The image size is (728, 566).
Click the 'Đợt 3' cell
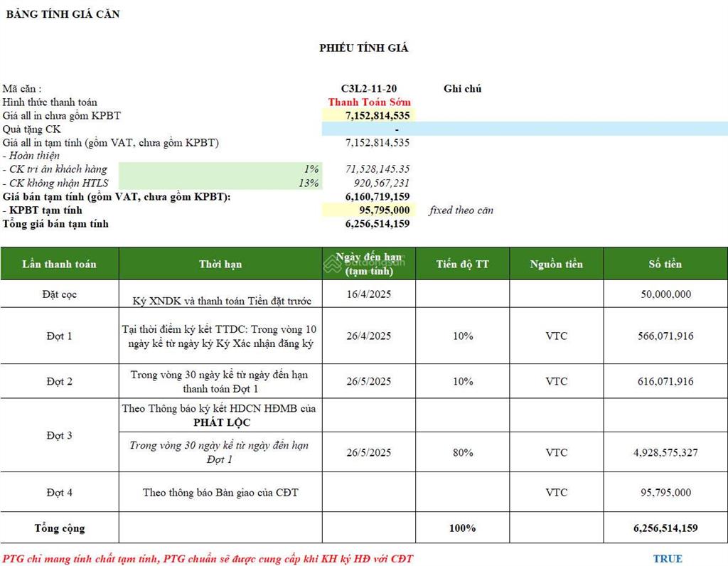[60, 435]
